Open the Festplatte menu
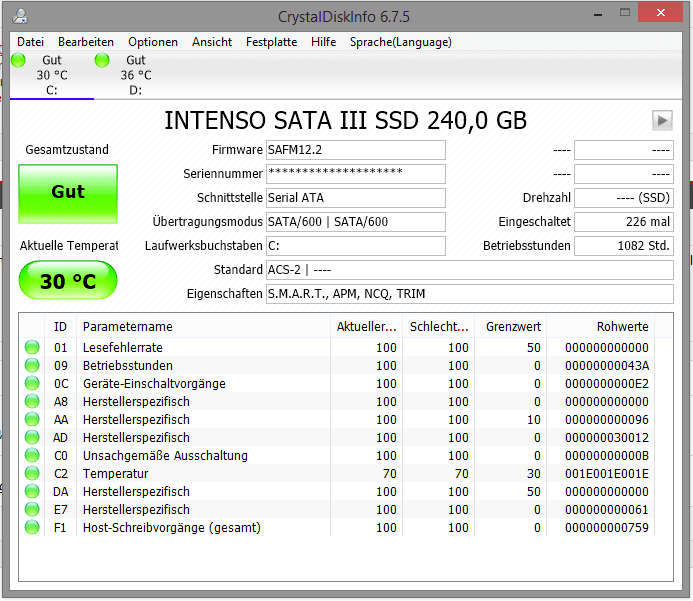 coord(271,42)
